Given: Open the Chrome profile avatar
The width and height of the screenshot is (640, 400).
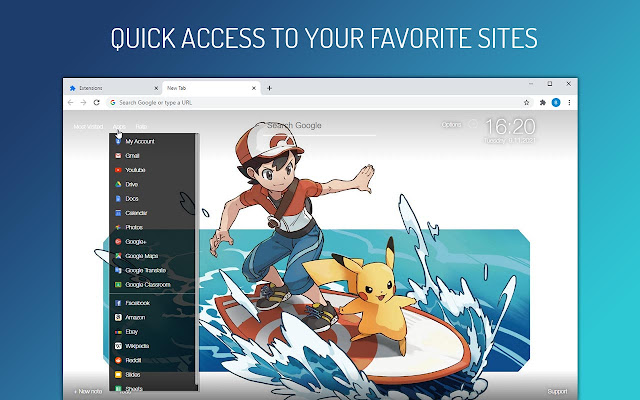Looking at the screenshot, I should [x=556, y=102].
